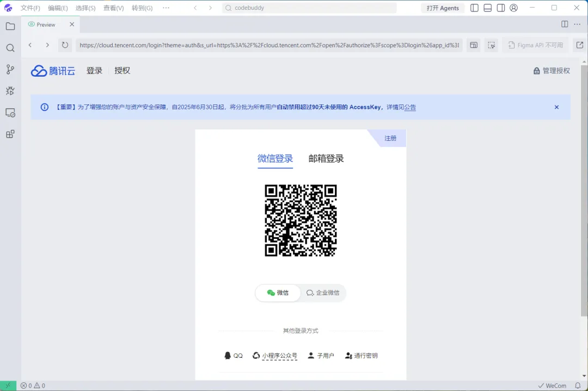Open the account profile icon in title bar
588x391 pixels.
click(514, 8)
